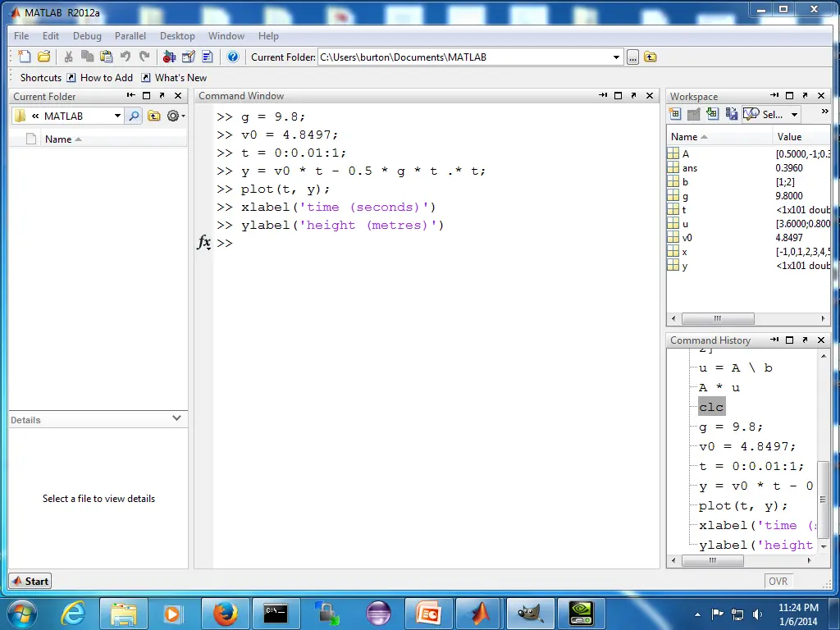Open the MATLAB folder breadcrumb dropdown
840x630 pixels.
pyautogui.click(x=117, y=116)
